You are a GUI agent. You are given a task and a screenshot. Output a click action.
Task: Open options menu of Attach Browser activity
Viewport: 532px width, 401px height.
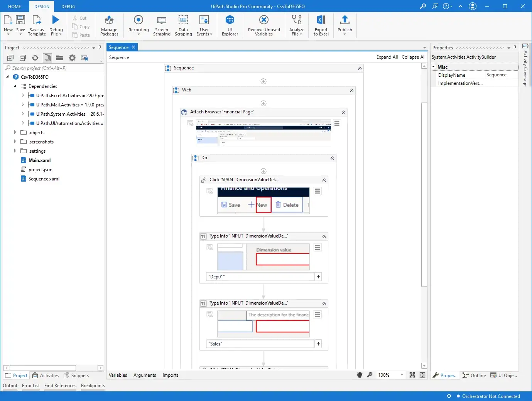pyautogui.click(x=337, y=123)
